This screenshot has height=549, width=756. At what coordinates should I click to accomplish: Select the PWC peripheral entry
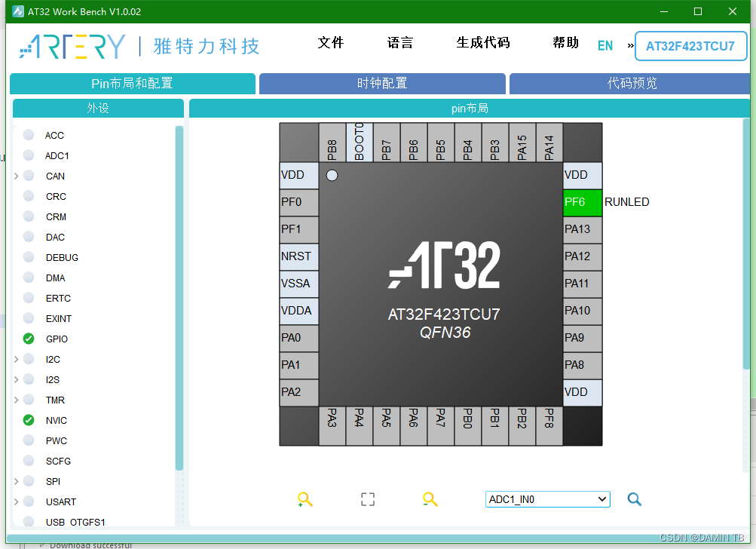(56, 440)
